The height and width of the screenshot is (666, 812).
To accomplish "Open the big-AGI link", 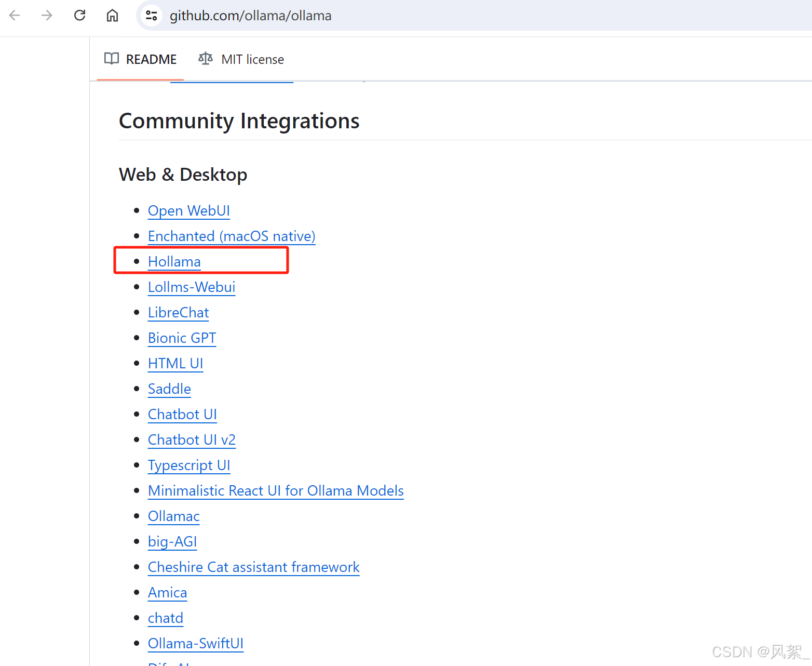I will click(172, 541).
